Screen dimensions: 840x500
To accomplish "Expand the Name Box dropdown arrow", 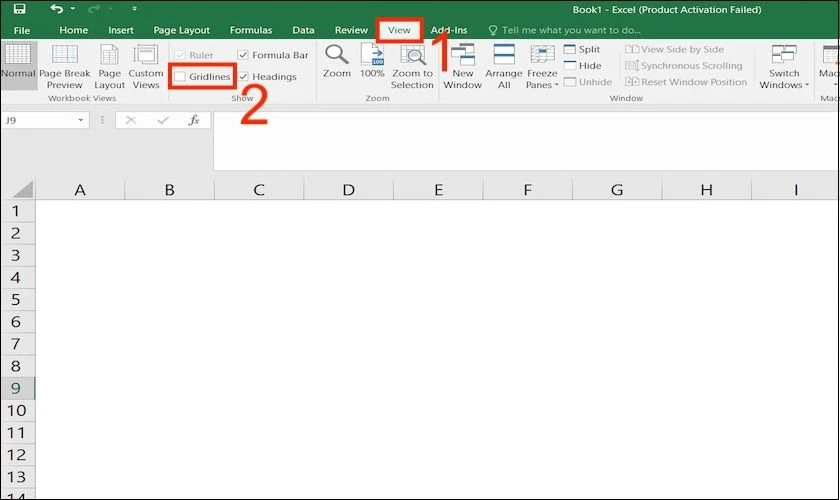I will 80,120.
